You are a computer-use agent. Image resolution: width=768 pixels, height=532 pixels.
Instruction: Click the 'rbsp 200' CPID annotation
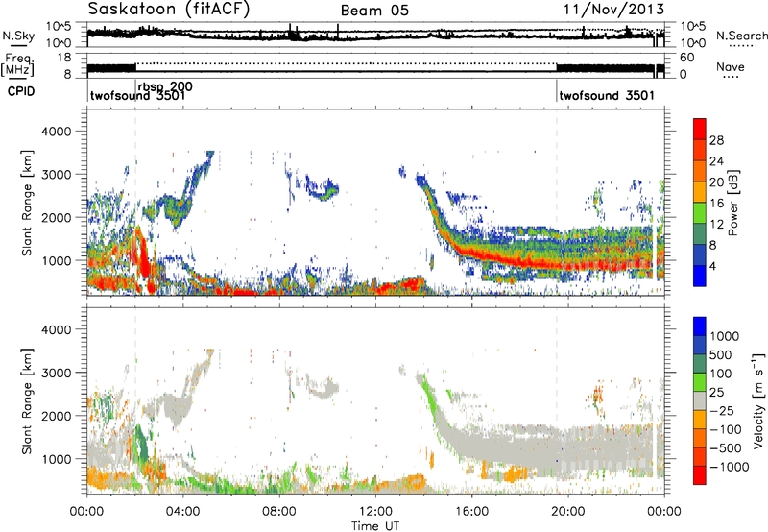click(165, 86)
